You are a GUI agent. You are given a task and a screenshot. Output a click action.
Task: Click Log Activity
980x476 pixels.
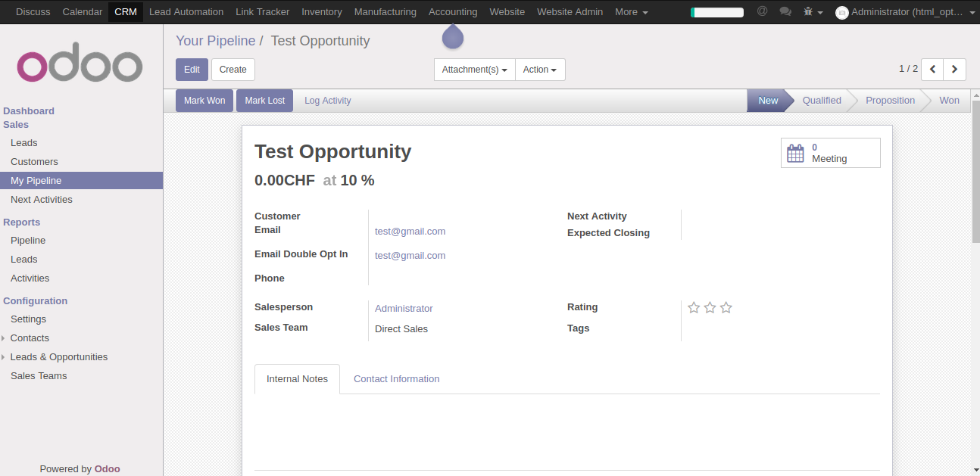tap(328, 101)
